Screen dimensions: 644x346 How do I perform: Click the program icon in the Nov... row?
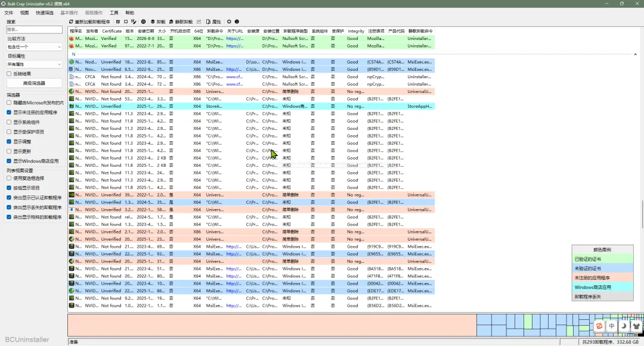pos(72,69)
